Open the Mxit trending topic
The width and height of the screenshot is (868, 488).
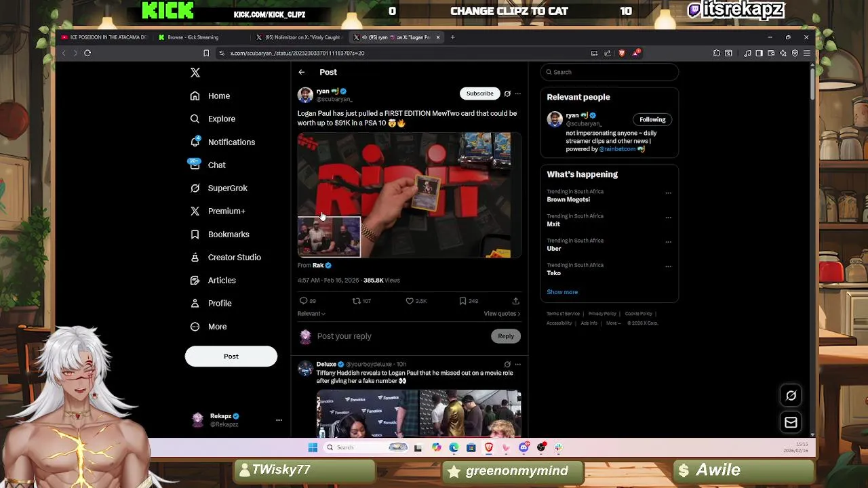pyautogui.click(x=553, y=224)
